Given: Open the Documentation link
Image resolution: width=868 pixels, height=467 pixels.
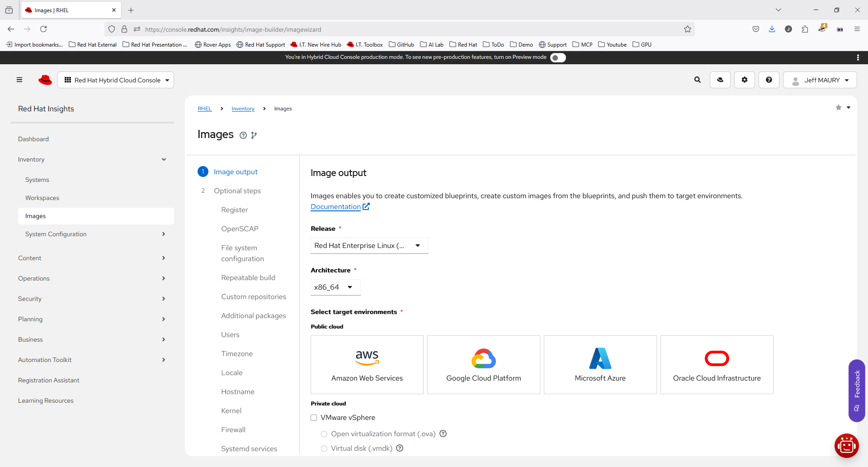Looking at the screenshot, I should point(335,207).
